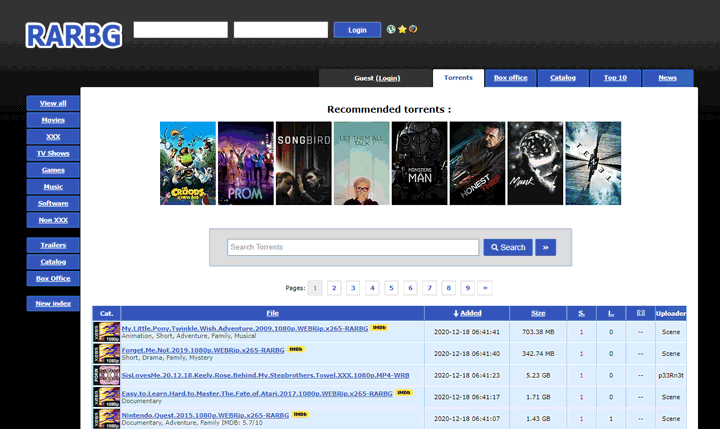Click the Search Torrents input field
The height and width of the screenshot is (429, 720).
pos(352,247)
